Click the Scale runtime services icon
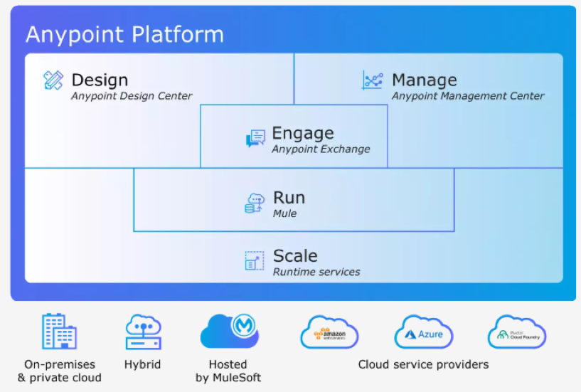581x392 pixels. click(x=254, y=261)
